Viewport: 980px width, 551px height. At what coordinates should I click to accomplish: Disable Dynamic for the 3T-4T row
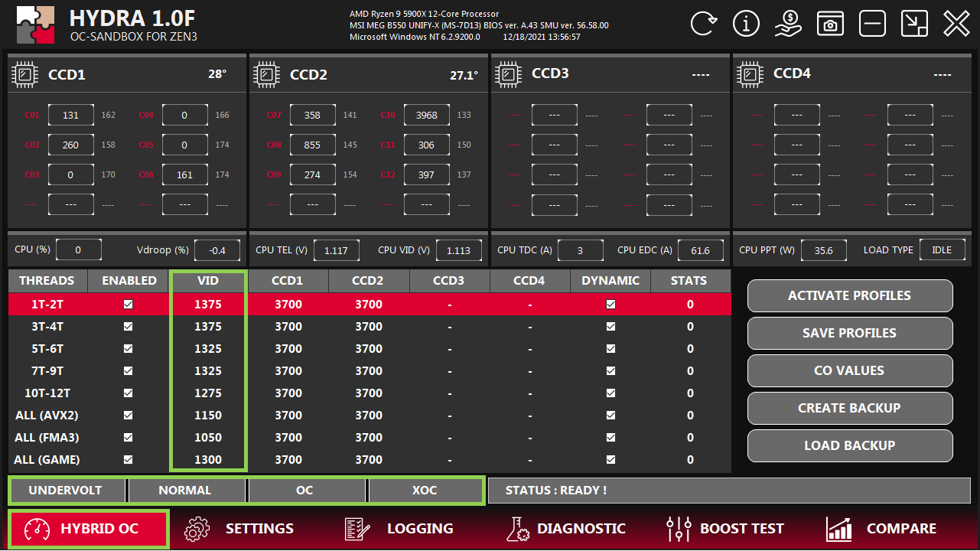click(x=610, y=327)
